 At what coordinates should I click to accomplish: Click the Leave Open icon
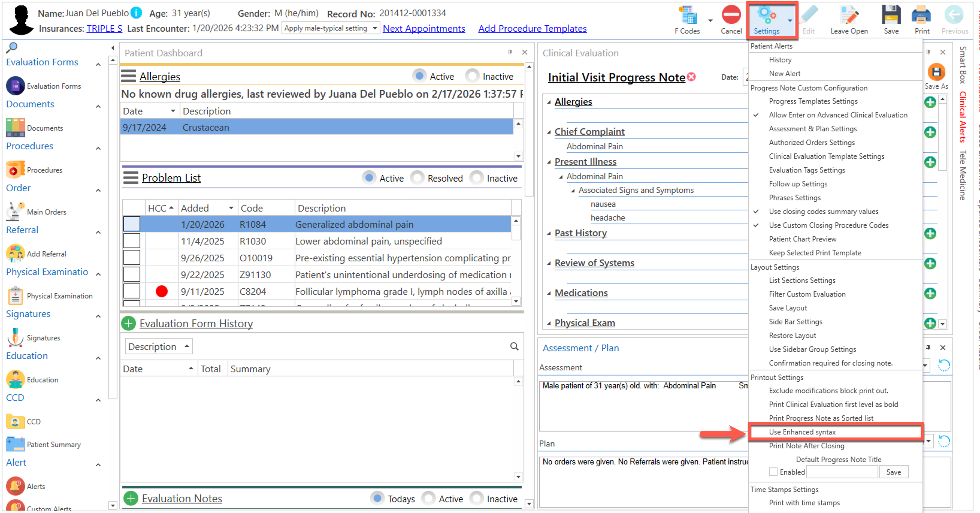849,16
